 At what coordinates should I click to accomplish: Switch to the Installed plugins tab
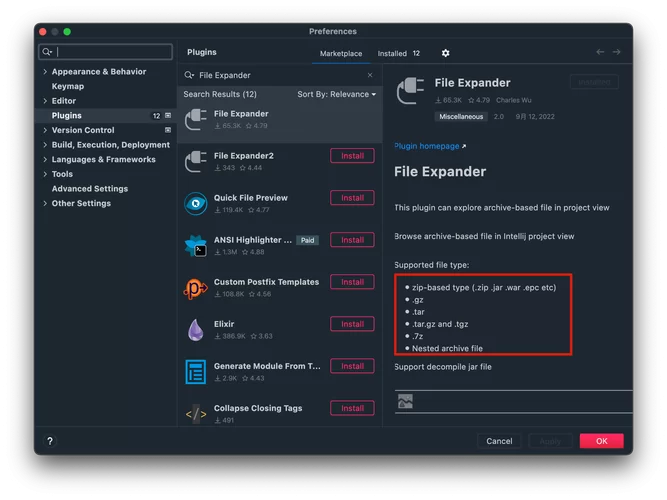[392, 54]
